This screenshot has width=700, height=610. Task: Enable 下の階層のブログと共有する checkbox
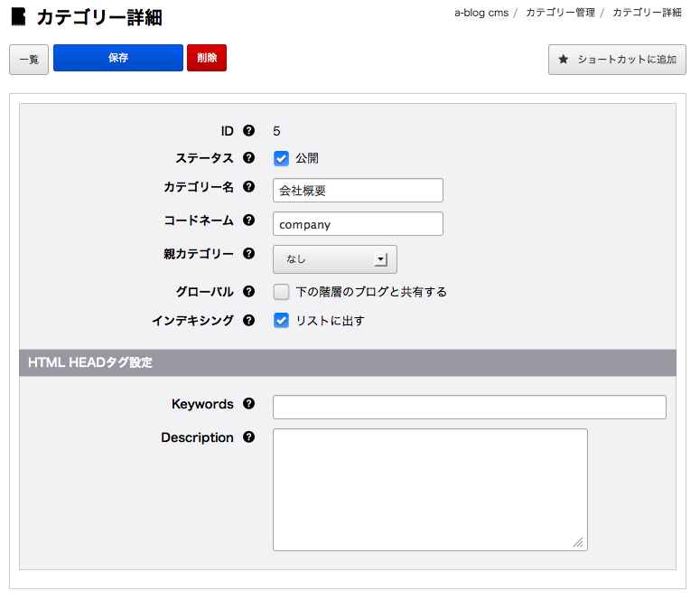coord(281,292)
